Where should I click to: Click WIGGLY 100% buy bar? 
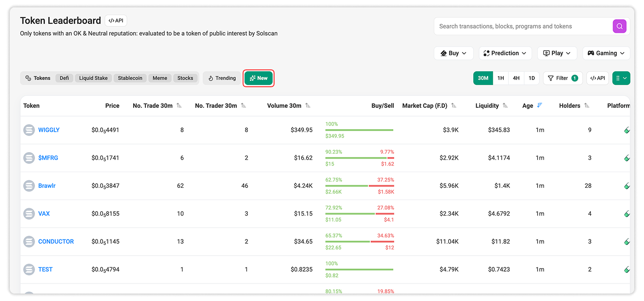pyautogui.click(x=360, y=130)
